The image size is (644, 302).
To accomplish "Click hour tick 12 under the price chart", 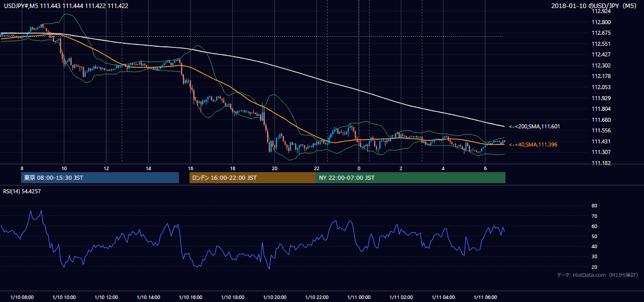I will (x=106, y=168).
